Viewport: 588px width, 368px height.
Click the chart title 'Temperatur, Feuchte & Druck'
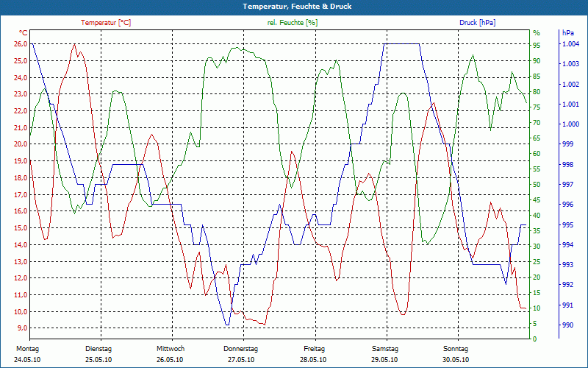tap(297, 7)
